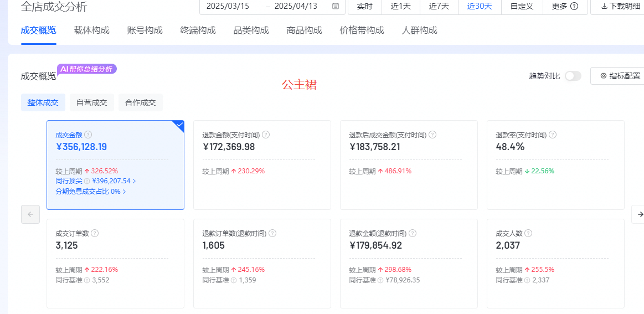Select the 成交金额 metric card
The image size is (644, 314).
(115, 165)
